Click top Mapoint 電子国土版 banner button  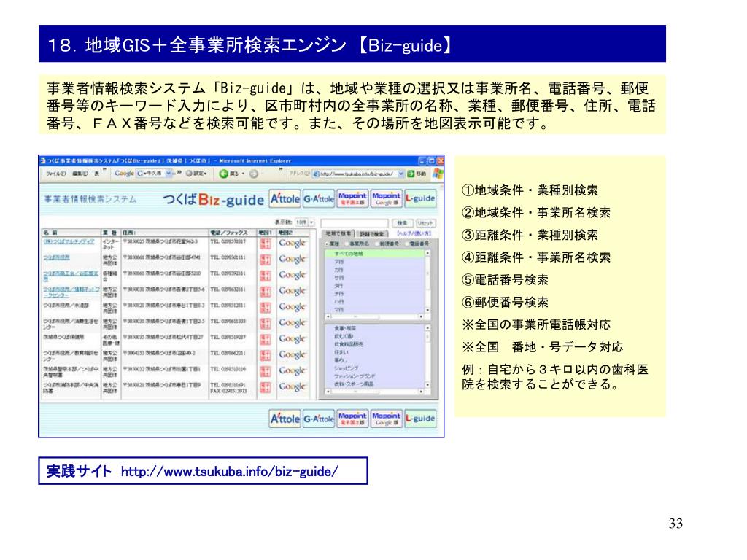(352, 198)
